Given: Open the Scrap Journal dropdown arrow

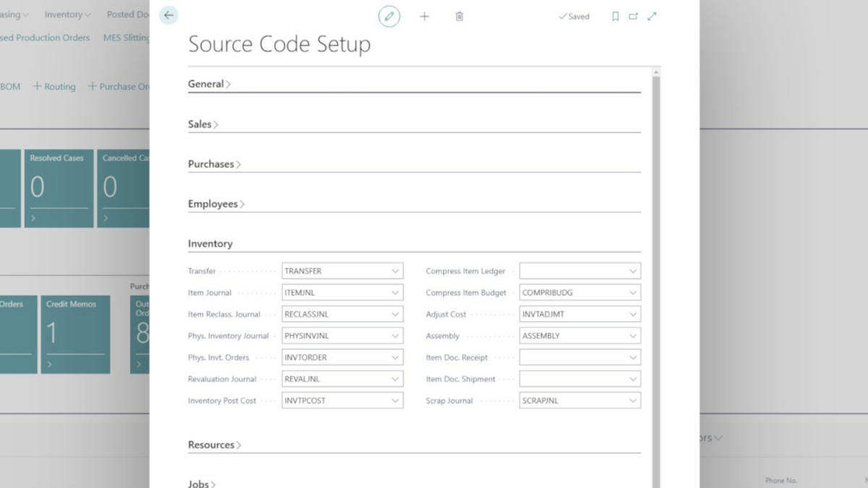Looking at the screenshot, I should click(633, 401).
